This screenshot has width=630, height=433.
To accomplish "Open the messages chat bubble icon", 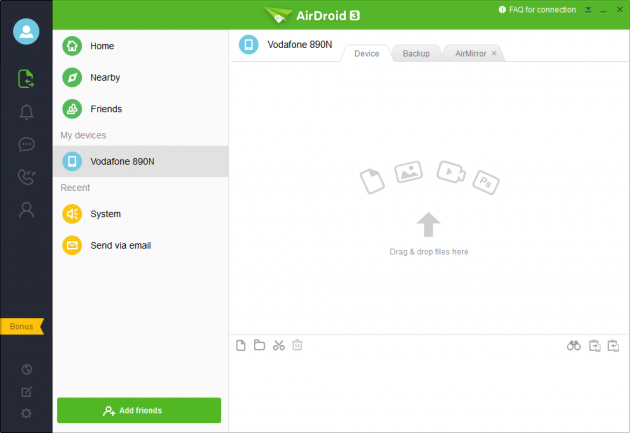I will point(27,144).
